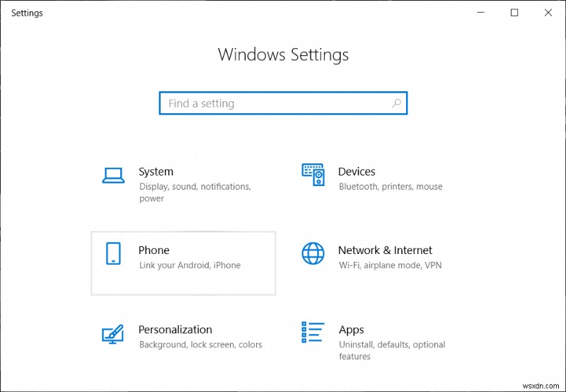Close the Settings window
This screenshot has height=392, width=566.
coord(548,13)
